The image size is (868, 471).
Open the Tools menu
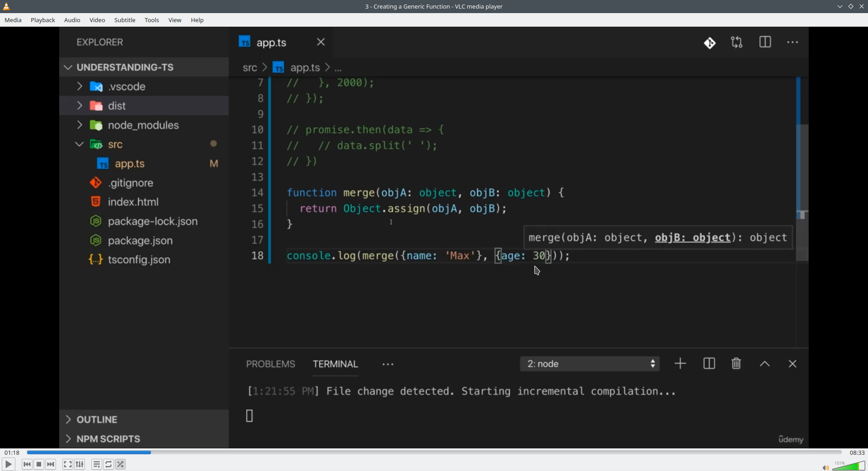point(152,20)
